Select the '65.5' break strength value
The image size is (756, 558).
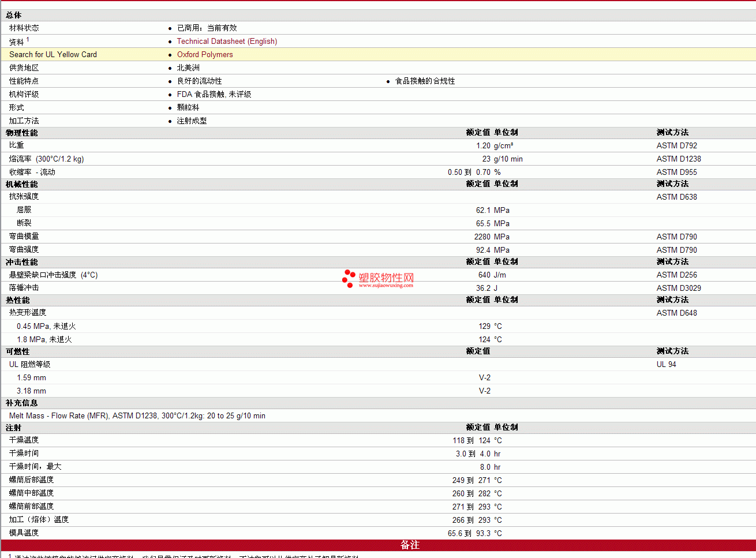click(483, 224)
